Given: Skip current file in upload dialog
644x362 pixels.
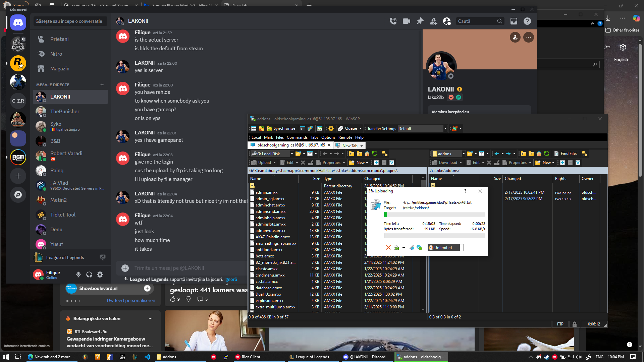Looking at the screenshot, I should [396, 248].
